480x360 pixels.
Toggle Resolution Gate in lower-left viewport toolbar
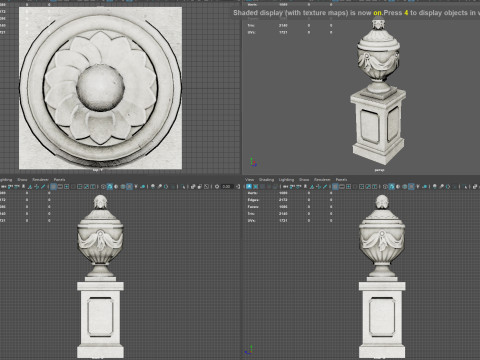(67, 187)
